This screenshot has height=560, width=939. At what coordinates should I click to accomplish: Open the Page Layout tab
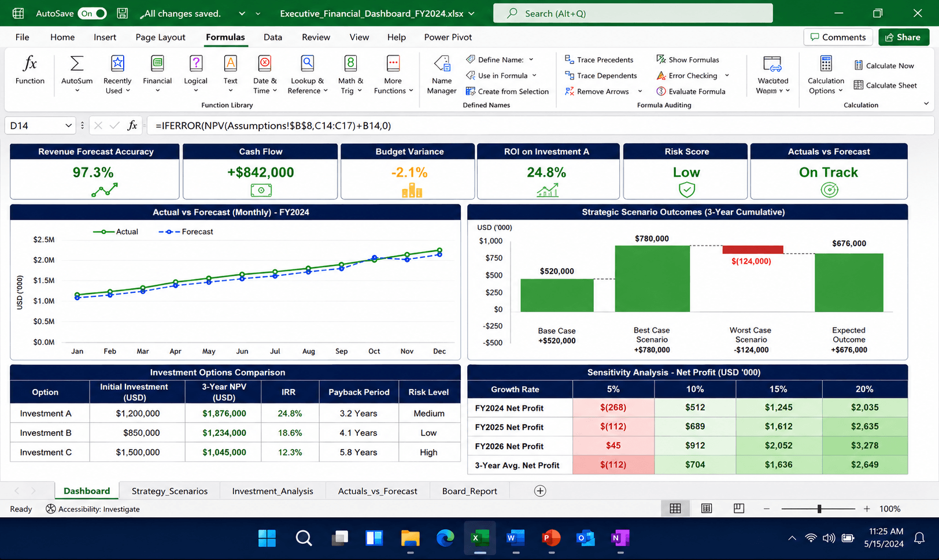(160, 37)
